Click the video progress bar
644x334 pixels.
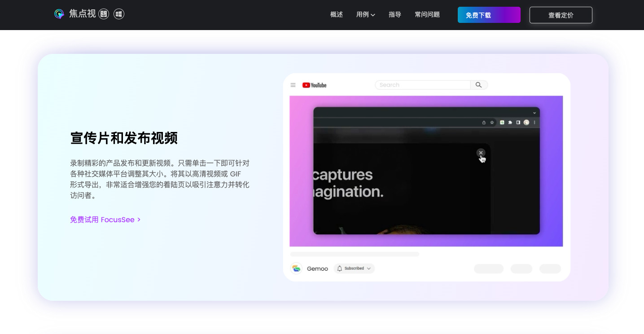point(354,254)
